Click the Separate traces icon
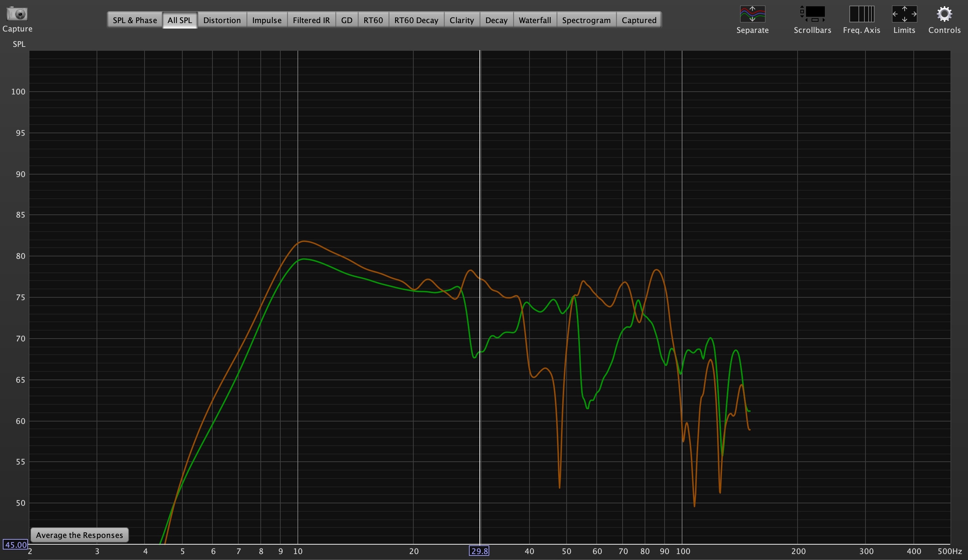This screenshot has width=968, height=560. click(x=752, y=14)
